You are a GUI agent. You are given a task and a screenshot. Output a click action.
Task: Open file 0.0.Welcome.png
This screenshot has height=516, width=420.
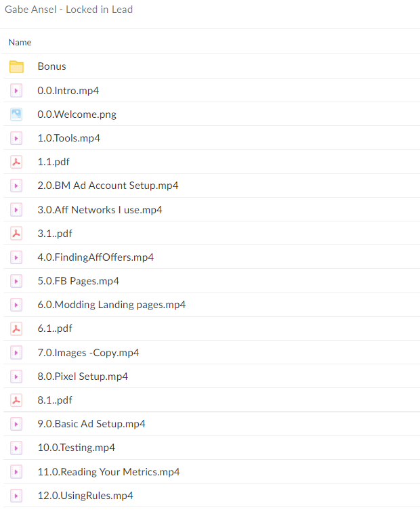[77, 114]
